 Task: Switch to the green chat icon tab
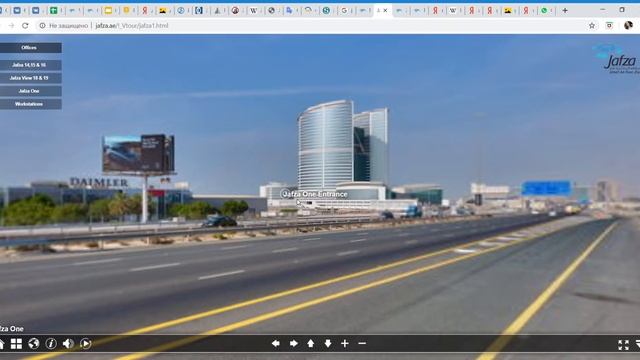tap(544, 11)
